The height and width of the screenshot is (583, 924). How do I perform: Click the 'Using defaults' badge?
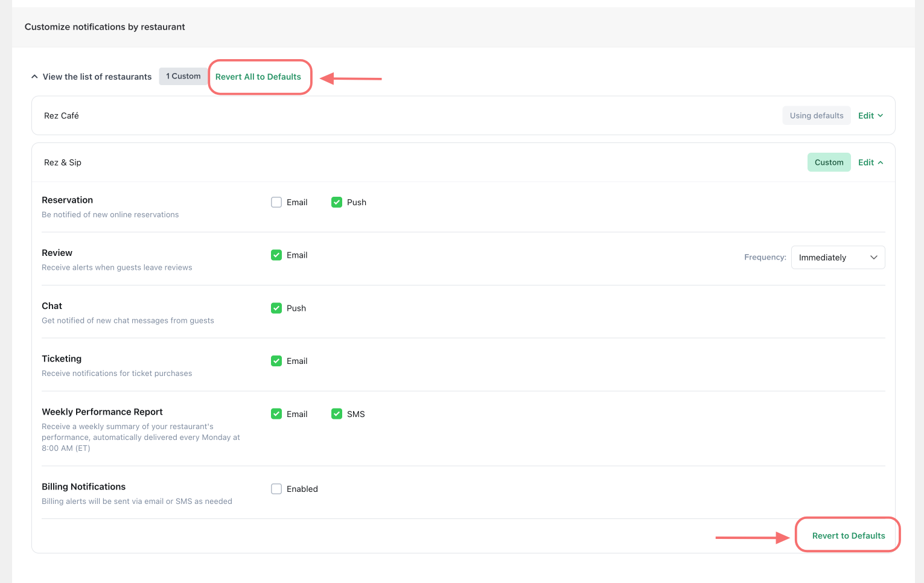(x=816, y=115)
